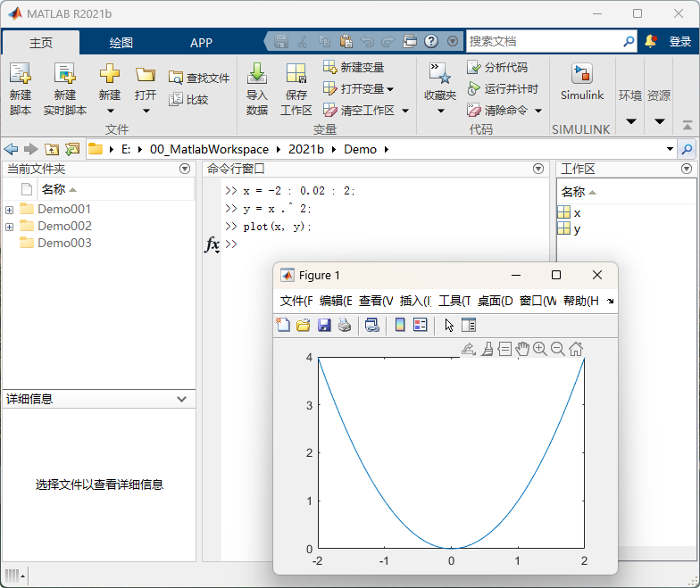Click the search magnifier in documentation box
The height and width of the screenshot is (588, 700).
coord(629,41)
